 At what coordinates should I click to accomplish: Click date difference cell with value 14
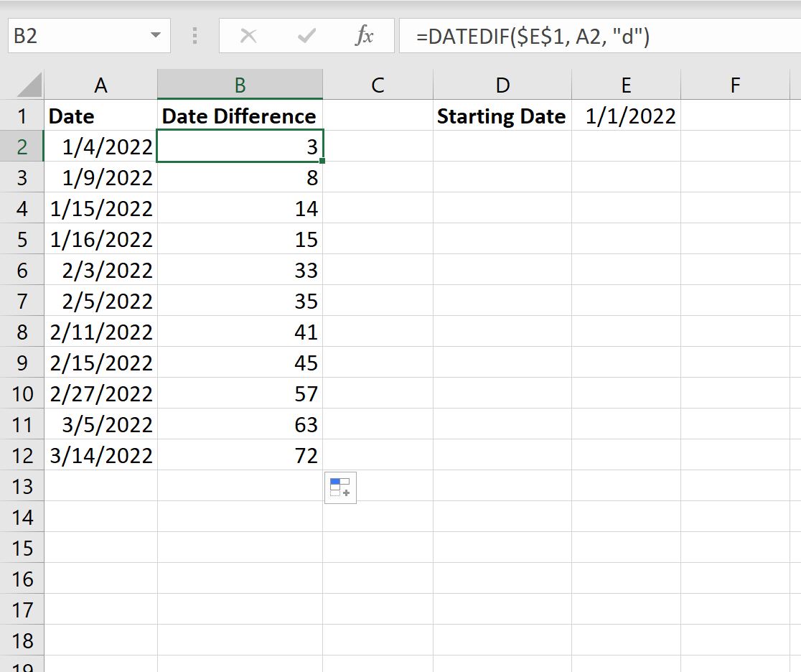point(240,208)
